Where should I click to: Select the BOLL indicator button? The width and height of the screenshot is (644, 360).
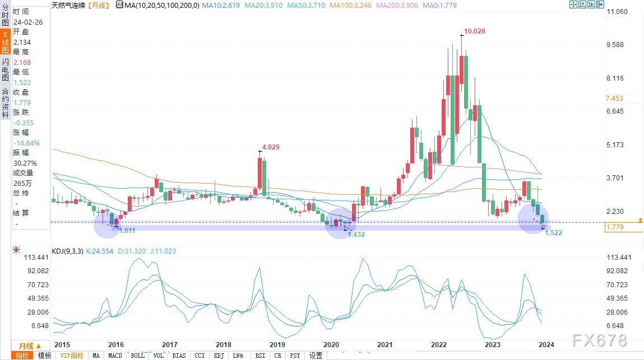[137, 356]
